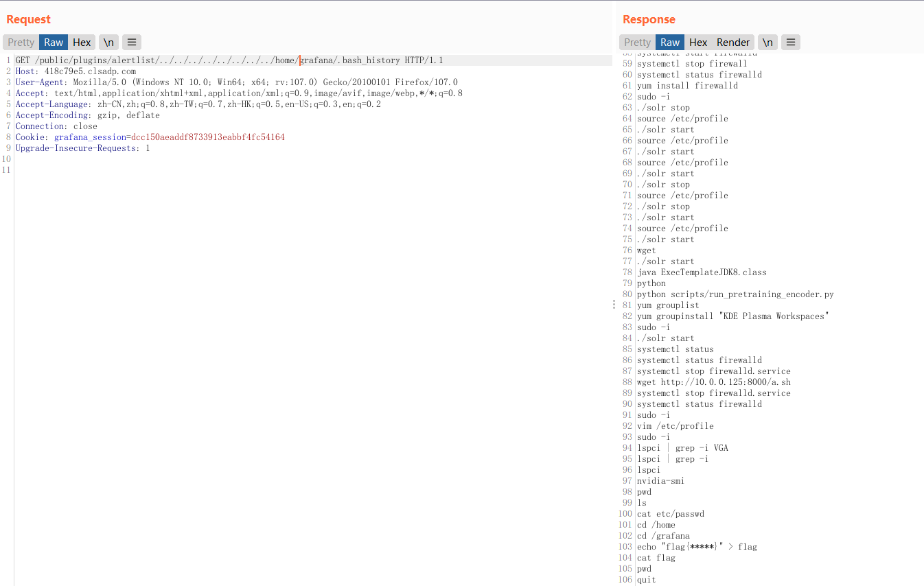
Task: Switch Request view to Pretty tab
Action: point(21,43)
